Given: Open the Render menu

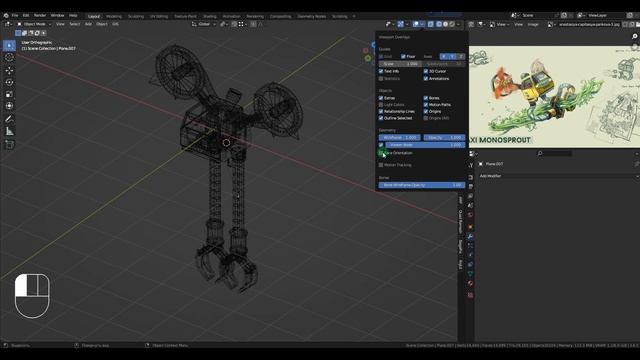Looking at the screenshot, I should pyautogui.click(x=40, y=15).
